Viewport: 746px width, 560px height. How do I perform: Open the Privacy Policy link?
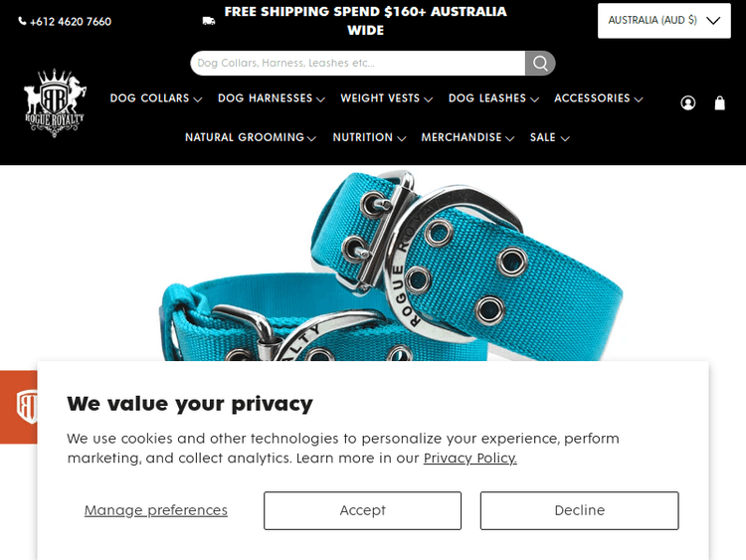coord(470,458)
